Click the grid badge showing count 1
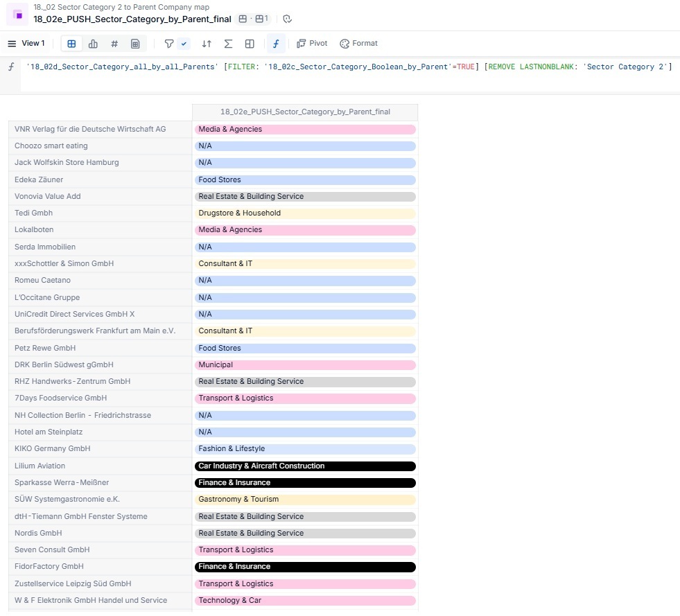 [x=261, y=19]
